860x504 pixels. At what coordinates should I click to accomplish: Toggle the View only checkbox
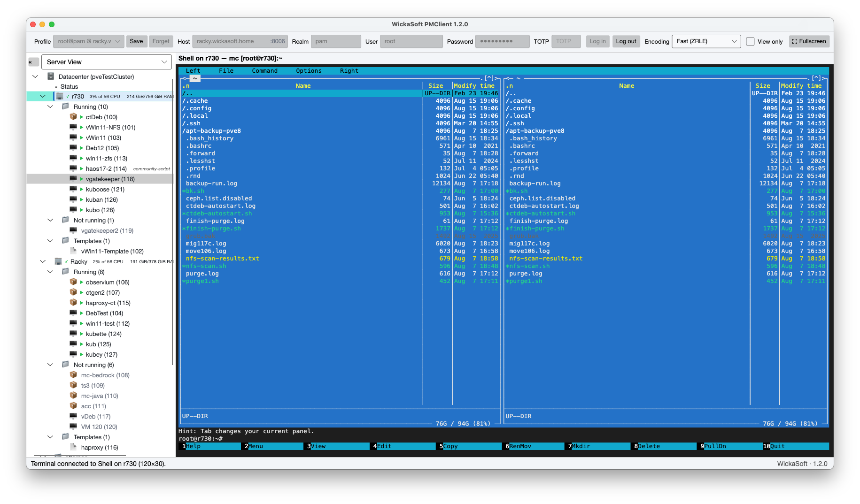click(751, 41)
